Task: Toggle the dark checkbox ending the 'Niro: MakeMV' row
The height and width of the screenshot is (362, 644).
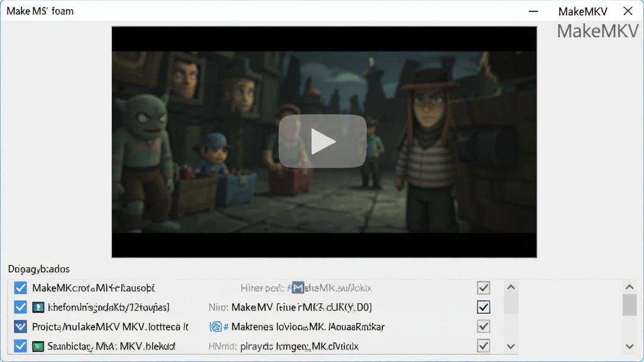Action: point(484,307)
